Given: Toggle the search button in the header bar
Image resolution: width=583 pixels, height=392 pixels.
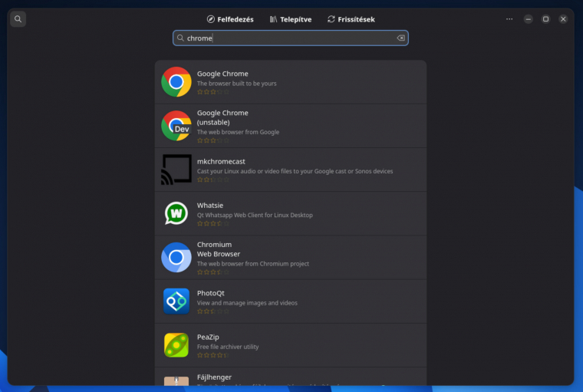Looking at the screenshot, I should coord(18,19).
